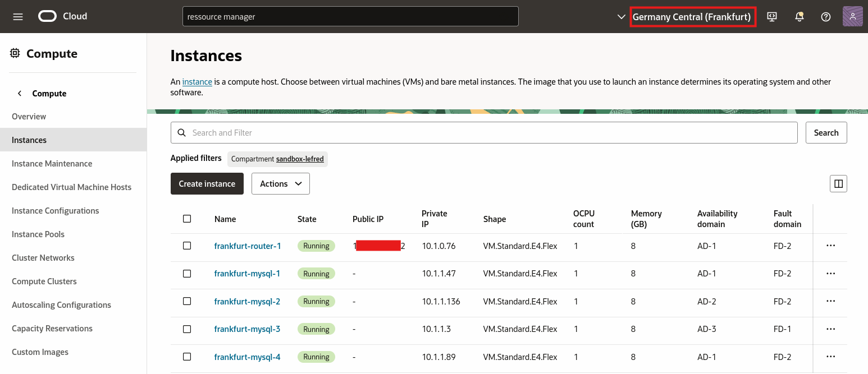
Task: Open the navigation hamburger menu
Action: point(17,16)
